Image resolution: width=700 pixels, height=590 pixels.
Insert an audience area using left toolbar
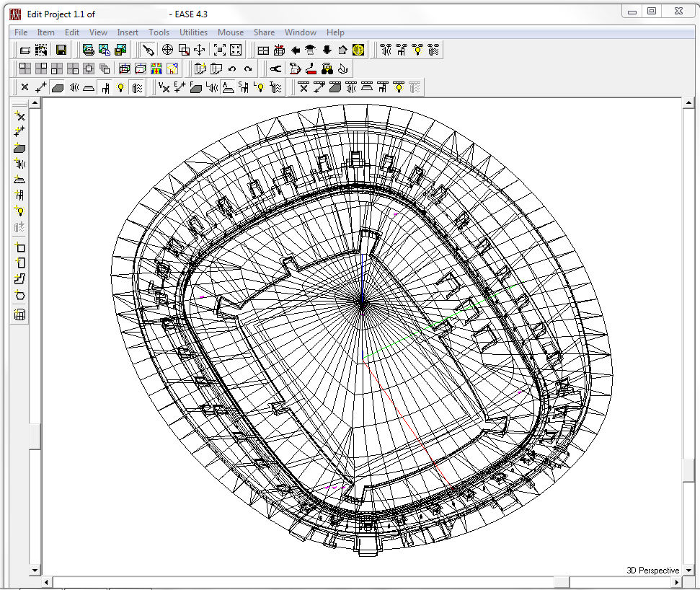(x=19, y=179)
